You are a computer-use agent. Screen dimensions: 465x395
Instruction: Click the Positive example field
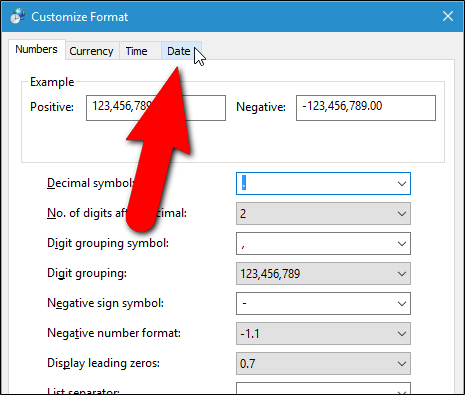(x=156, y=108)
